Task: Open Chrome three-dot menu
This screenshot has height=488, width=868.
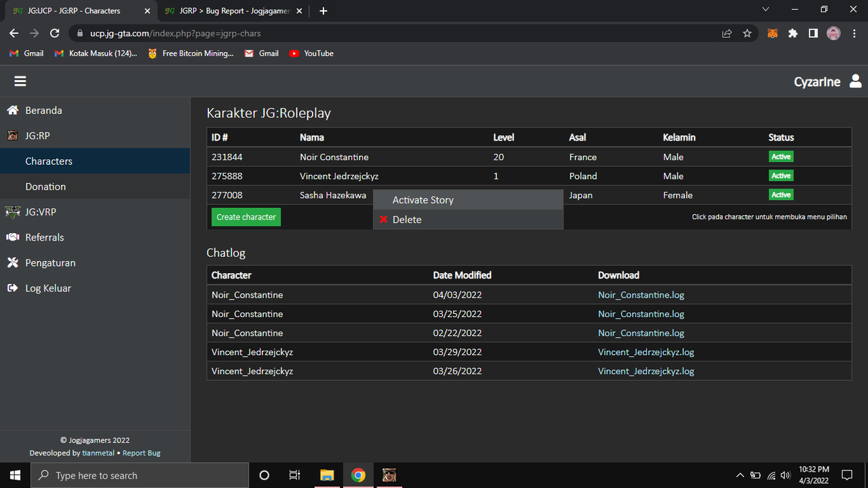Action: click(854, 33)
